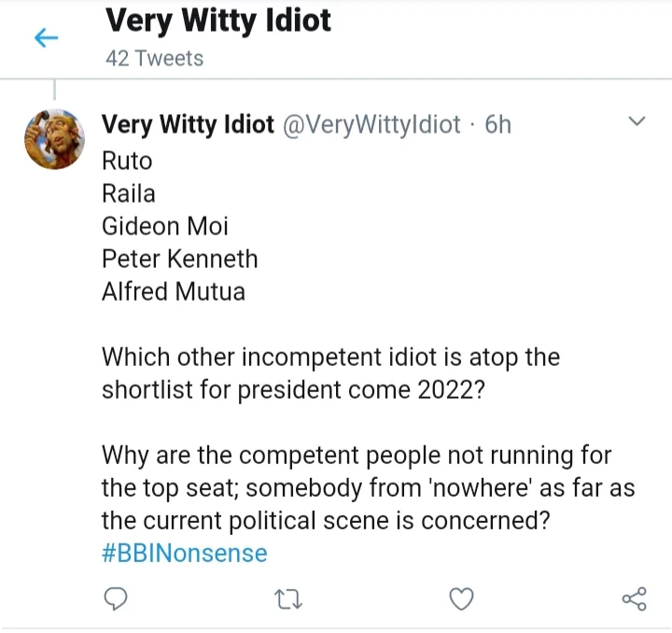Share the tweet using the share icon
The image size is (672, 633).
(x=634, y=598)
